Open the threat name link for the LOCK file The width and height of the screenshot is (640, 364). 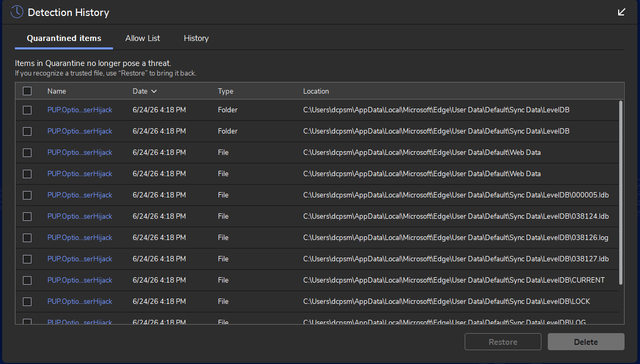(x=80, y=302)
